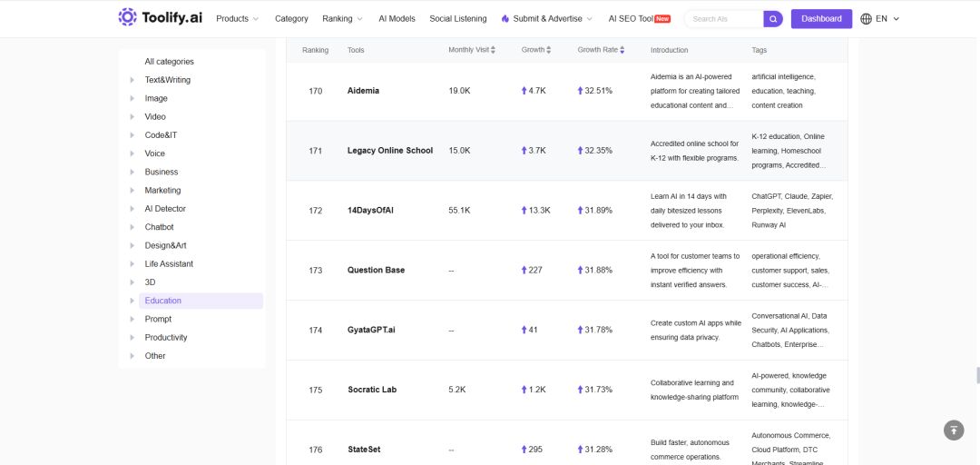Click the Dashboard button
Image resolution: width=980 pixels, height=465 pixels.
tap(821, 19)
